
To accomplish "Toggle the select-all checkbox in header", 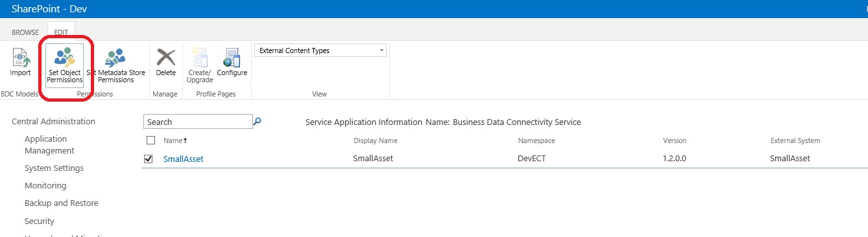I will pyautogui.click(x=151, y=141).
